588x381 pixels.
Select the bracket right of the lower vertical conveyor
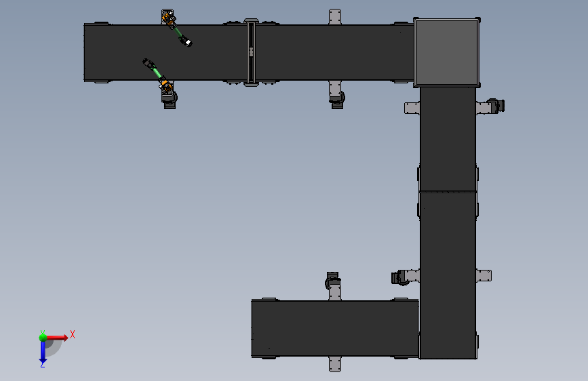pyautogui.click(x=484, y=276)
